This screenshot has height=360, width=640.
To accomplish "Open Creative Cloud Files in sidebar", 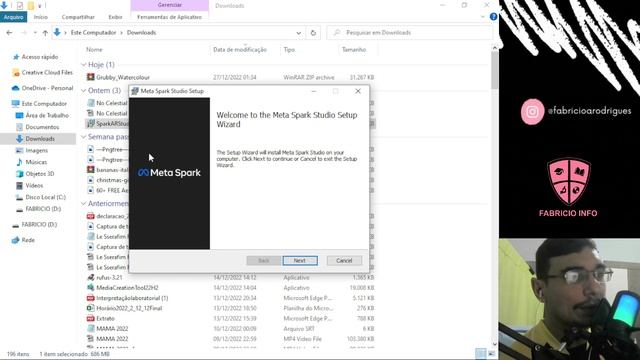I will click(x=47, y=72).
